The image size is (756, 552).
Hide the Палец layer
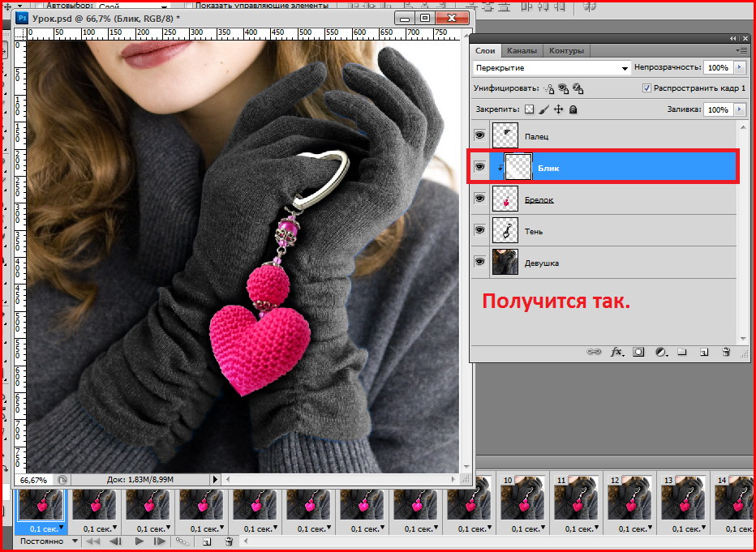479,135
